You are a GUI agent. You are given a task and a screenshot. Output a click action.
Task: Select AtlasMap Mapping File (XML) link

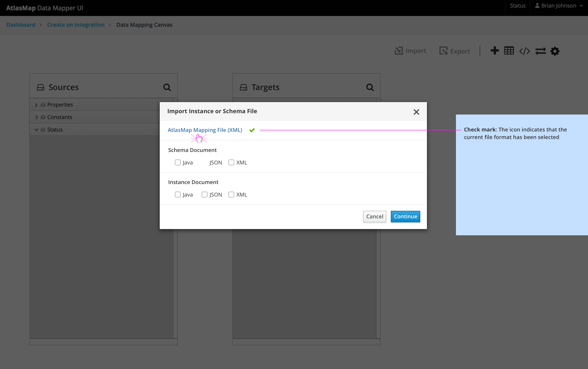(205, 130)
